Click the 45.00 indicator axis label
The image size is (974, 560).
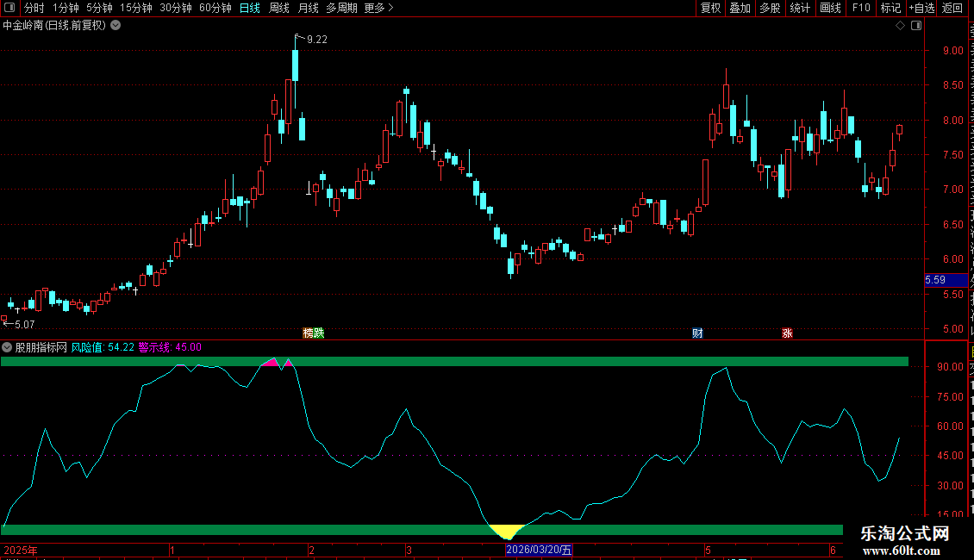(951, 456)
